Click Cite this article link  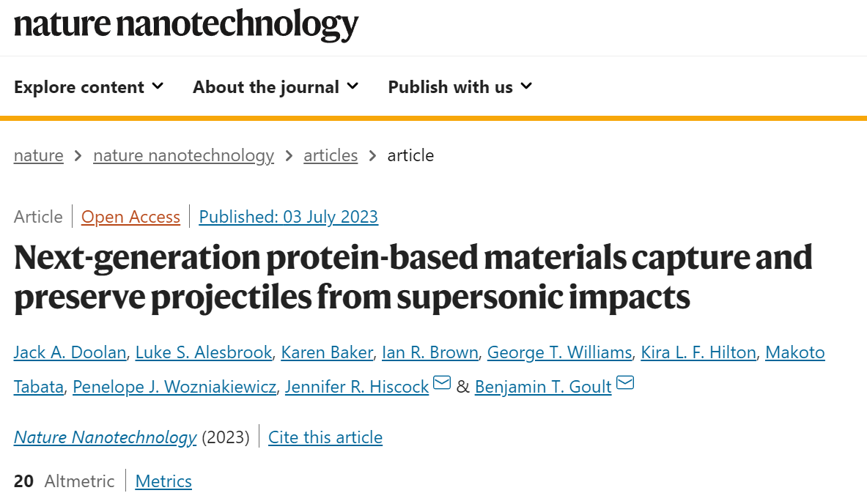(325, 437)
